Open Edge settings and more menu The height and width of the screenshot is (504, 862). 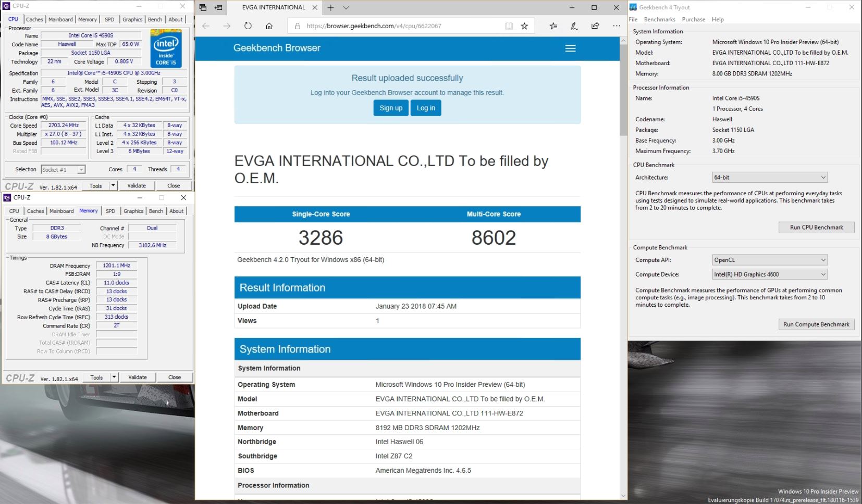tap(617, 26)
